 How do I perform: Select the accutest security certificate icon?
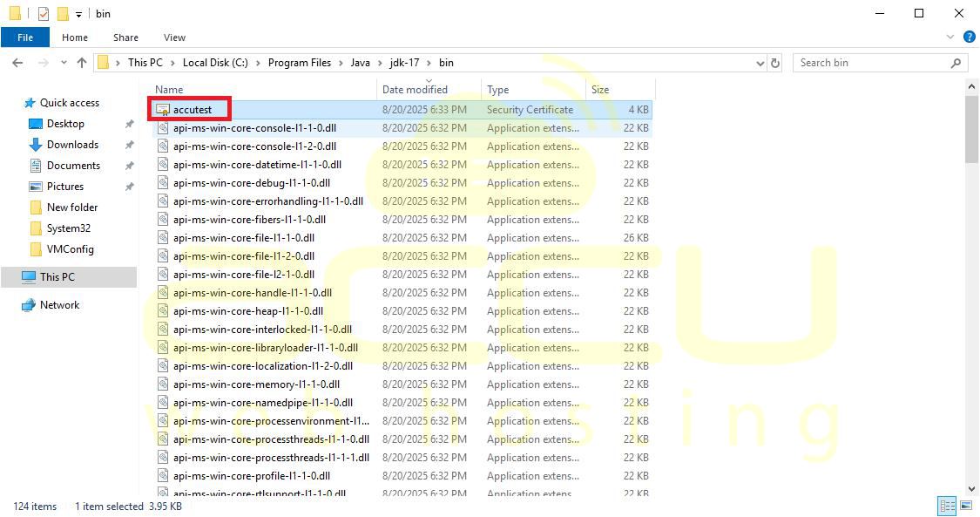click(x=162, y=109)
